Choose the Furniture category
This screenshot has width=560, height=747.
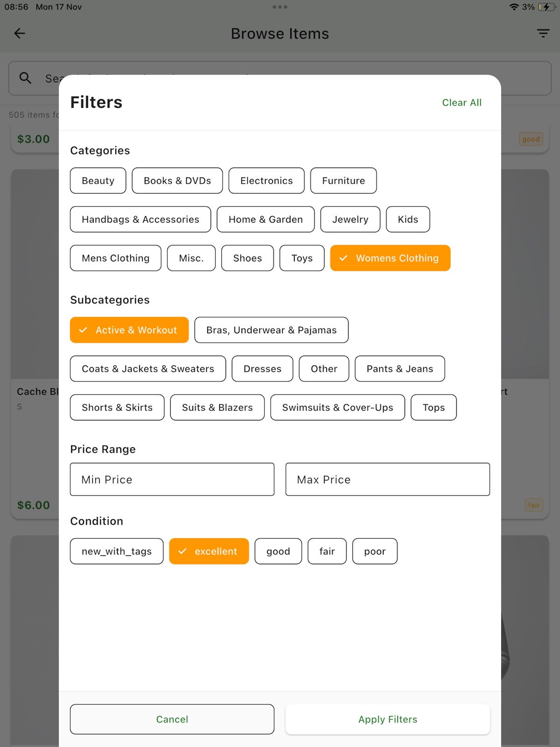click(x=343, y=181)
